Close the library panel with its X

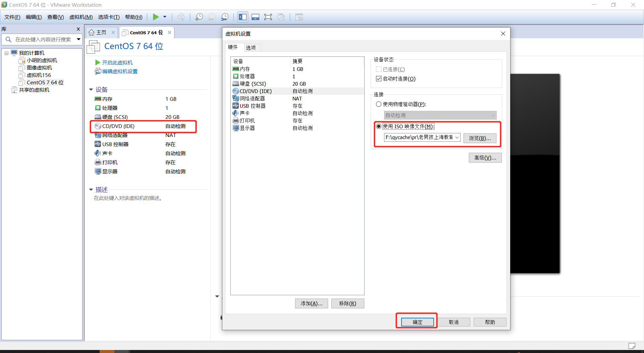78,29
